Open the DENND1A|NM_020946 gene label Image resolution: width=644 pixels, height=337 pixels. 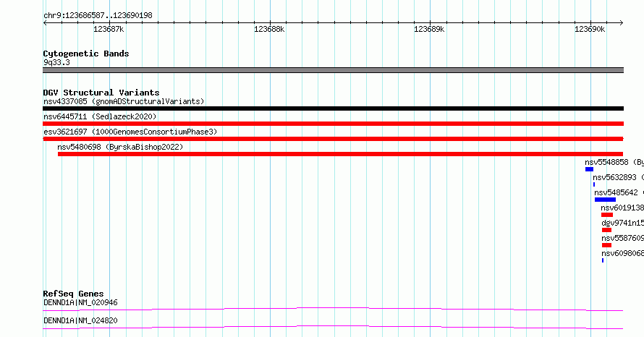(x=80, y=302)
